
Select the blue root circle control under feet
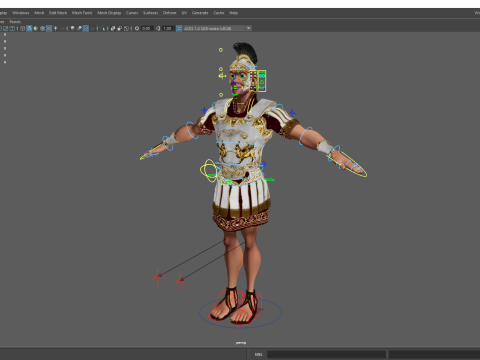coord(241,313)
